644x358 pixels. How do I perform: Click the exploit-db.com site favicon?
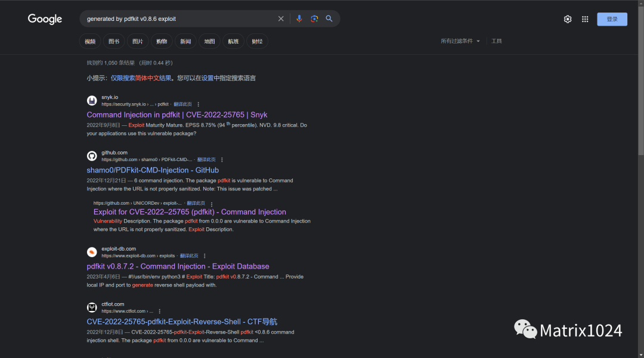92,252
